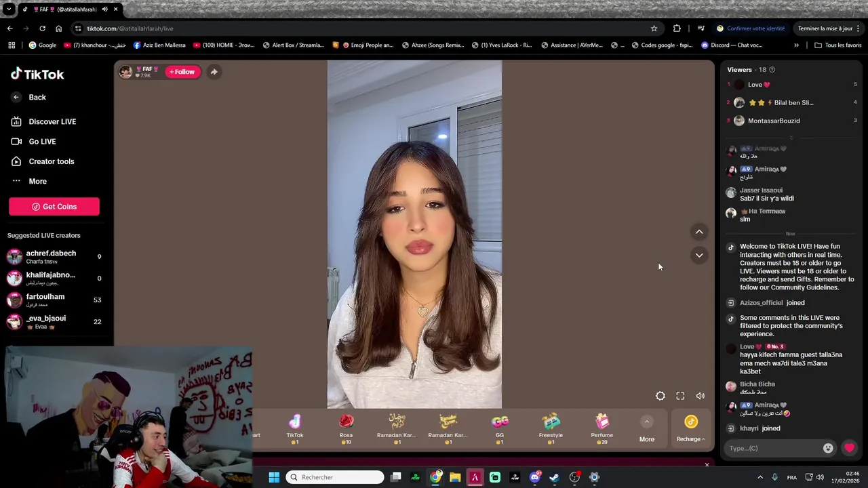Send a heart like

click(x=849, y=448)
